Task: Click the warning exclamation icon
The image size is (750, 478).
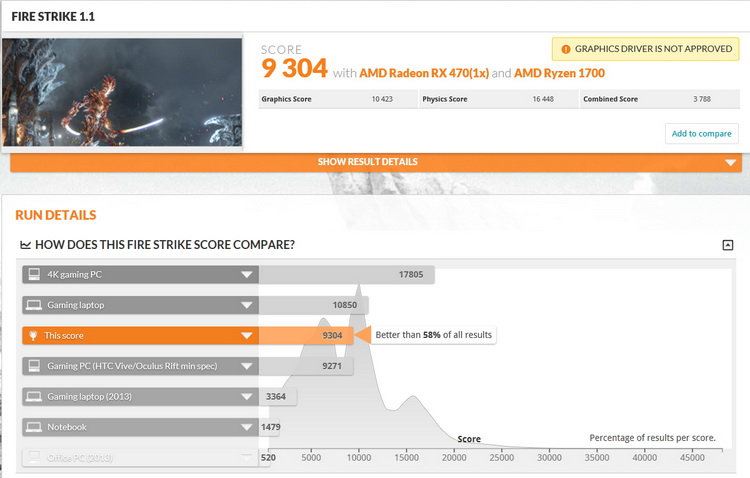Action: point(565,49)
